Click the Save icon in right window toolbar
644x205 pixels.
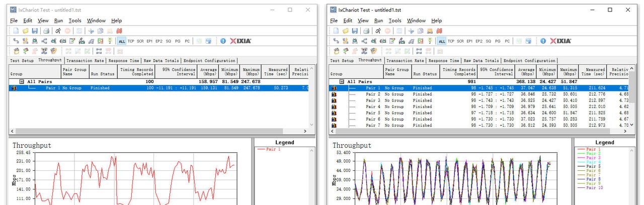pos(355,31)
